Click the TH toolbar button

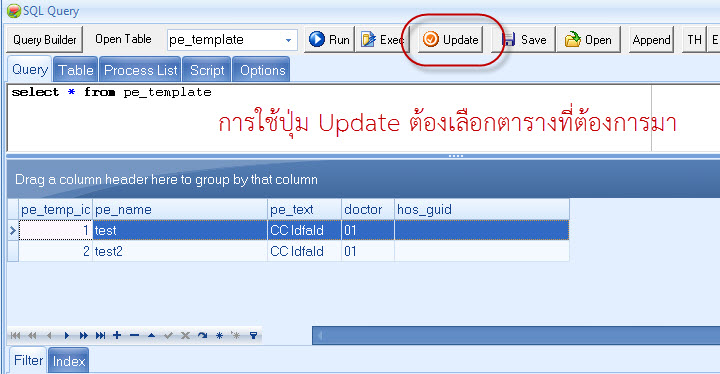click(694, 40)
